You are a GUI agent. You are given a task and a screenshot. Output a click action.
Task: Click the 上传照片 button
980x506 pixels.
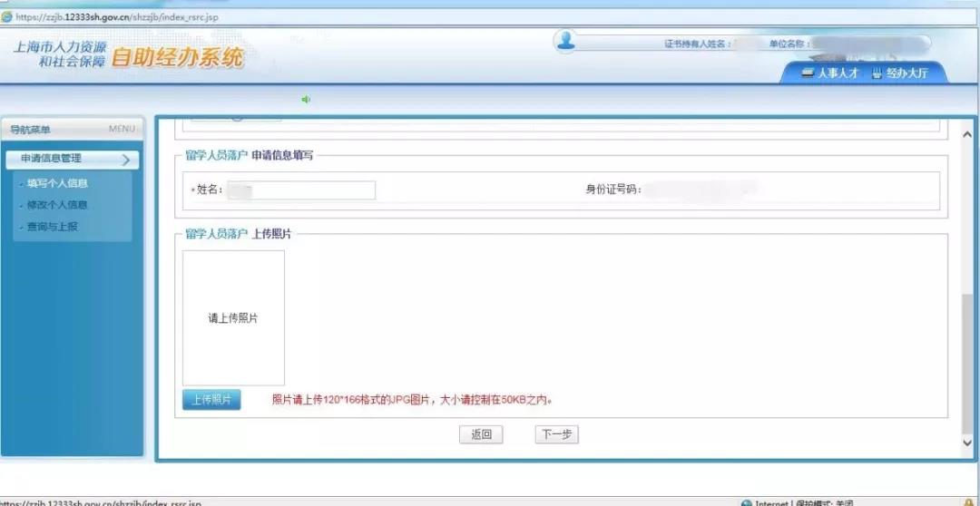tap(211, 400)
